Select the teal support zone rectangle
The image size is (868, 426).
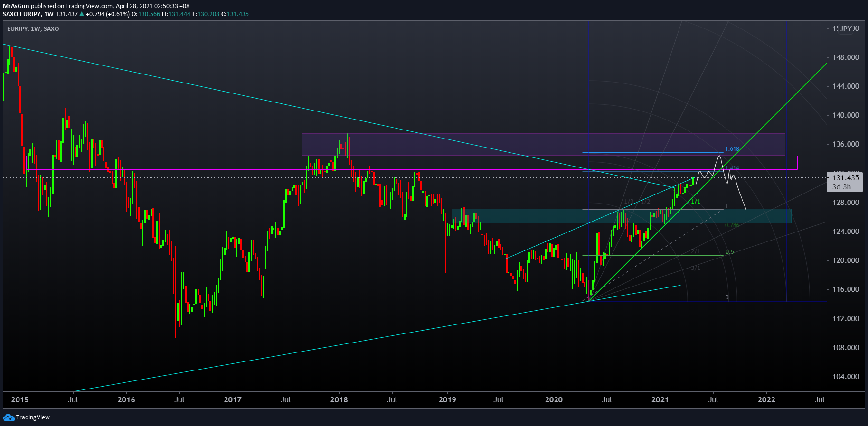pyautogui.click(x=622, y=216)
